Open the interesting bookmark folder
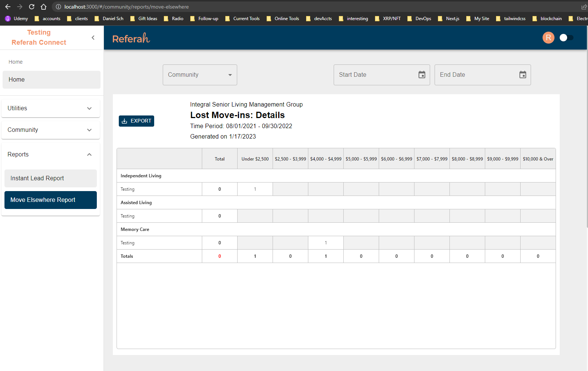Viewport: 588px width, 371px height. pyautogui.click(x=353, y=19)
